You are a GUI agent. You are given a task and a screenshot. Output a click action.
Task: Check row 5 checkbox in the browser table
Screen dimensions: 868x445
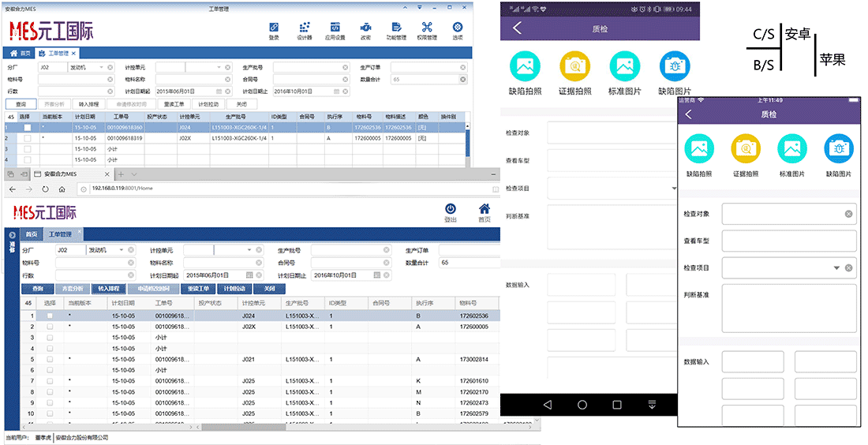(50, 359)
